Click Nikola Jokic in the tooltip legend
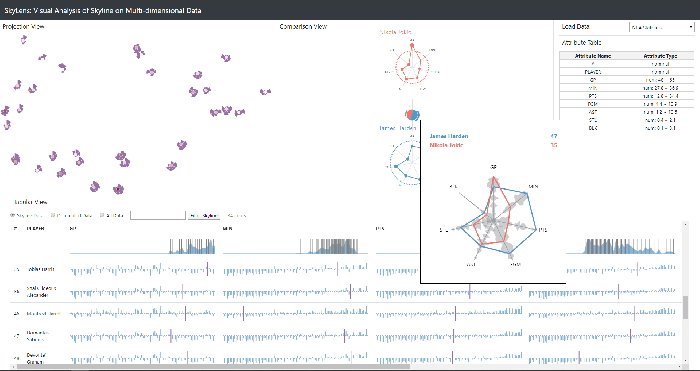This screenshot has width=700, height=371. [446, 145]
